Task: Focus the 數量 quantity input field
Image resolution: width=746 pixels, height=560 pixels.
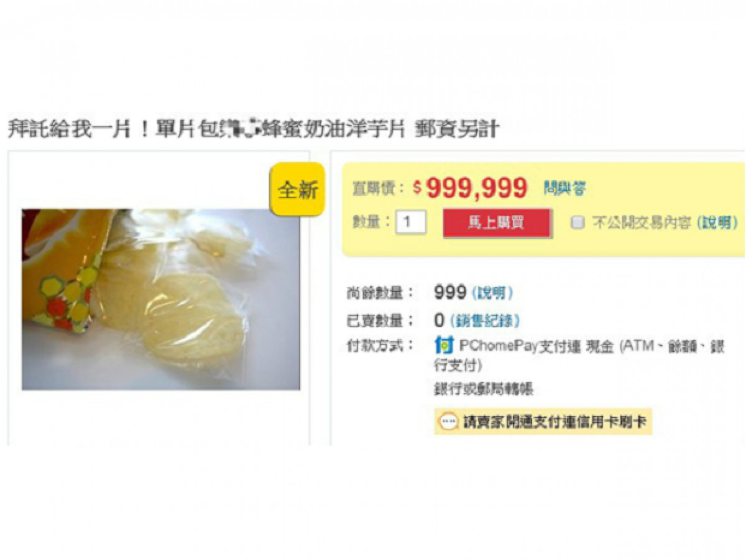Action: [x=411, y=222]
